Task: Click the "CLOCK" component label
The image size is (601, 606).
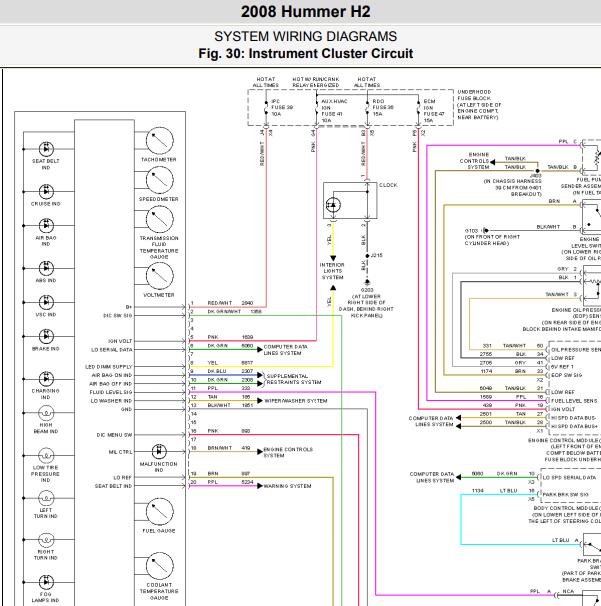Action: (388, 185)
